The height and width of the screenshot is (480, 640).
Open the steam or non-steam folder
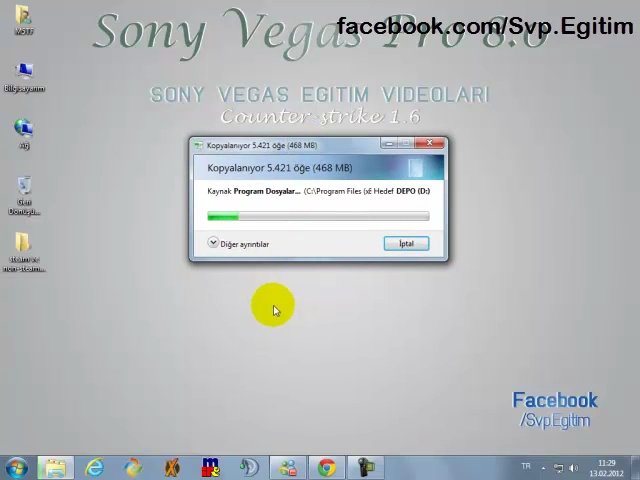pyautogui.click(x=24, y=252)
